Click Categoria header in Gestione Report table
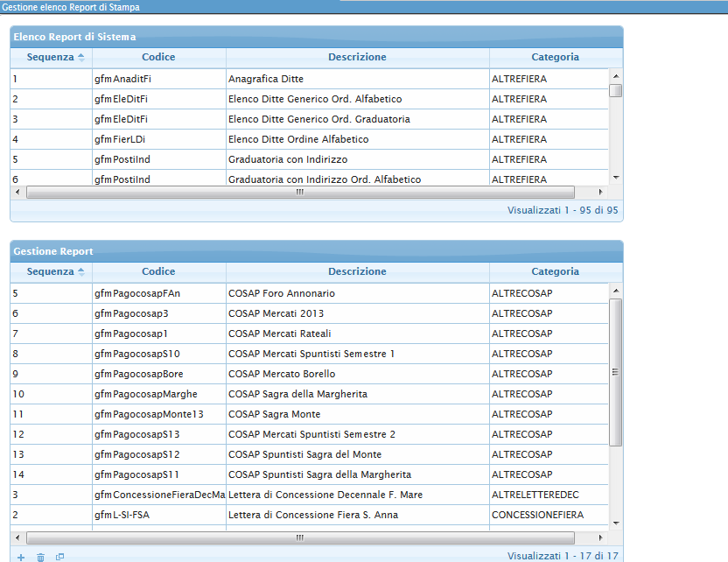 555,271
